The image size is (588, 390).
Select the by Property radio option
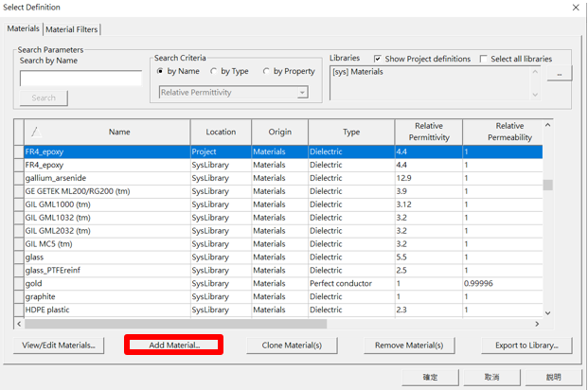(x=266, y=71)
